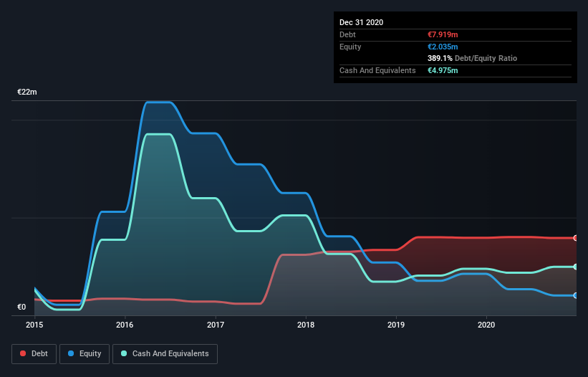
Task: Select the teal Cash endpoint marker
Action: pyautogui.click(x=576, y=267)
